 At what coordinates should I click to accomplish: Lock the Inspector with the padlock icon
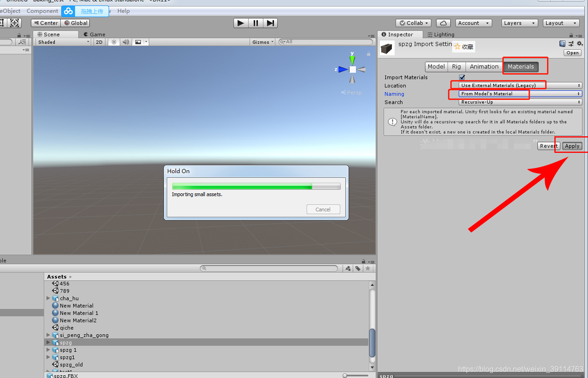click(x=571, y=35)
